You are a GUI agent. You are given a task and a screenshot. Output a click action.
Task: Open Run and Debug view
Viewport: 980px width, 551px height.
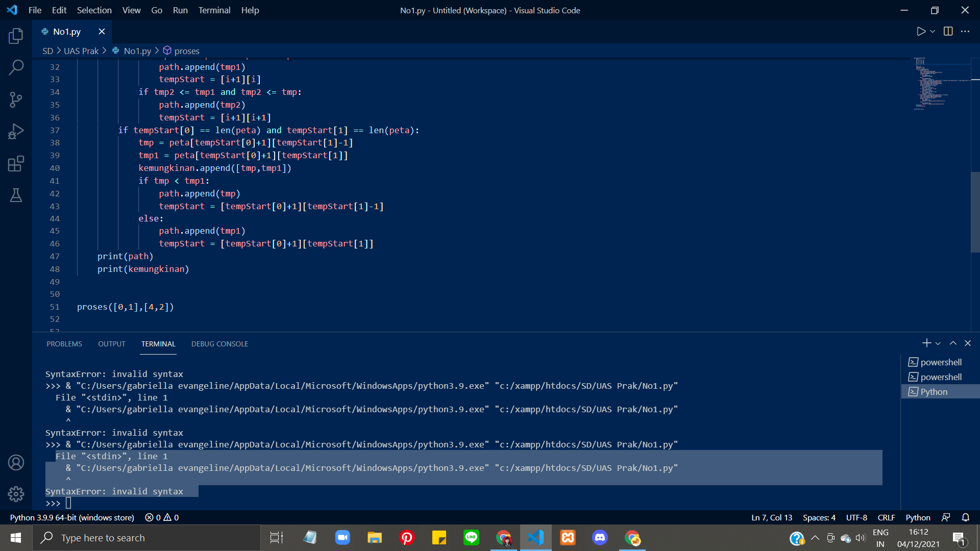point(16,132)
